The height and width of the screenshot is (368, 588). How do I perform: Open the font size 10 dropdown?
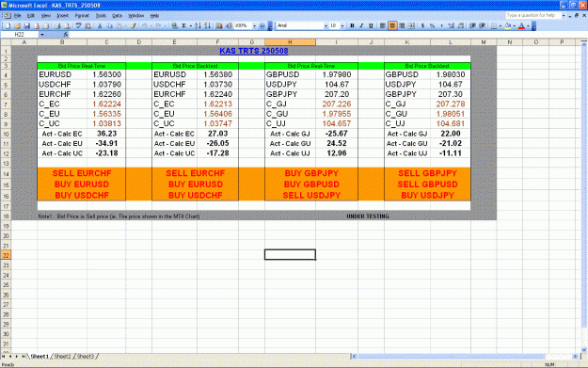[342, 26]
